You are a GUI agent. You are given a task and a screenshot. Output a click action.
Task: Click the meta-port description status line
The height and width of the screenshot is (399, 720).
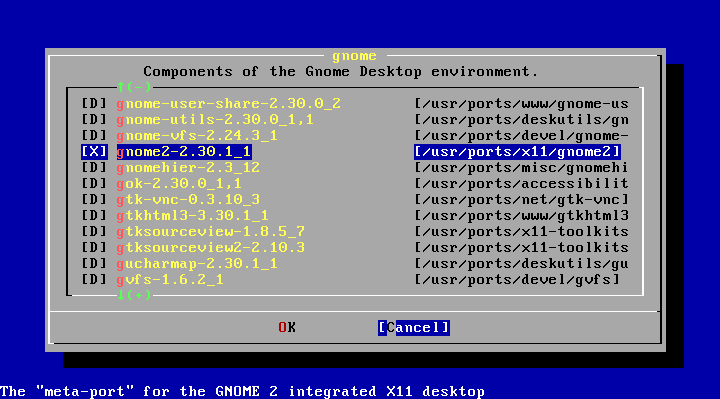pyautogui.click(x=242, y=392)
